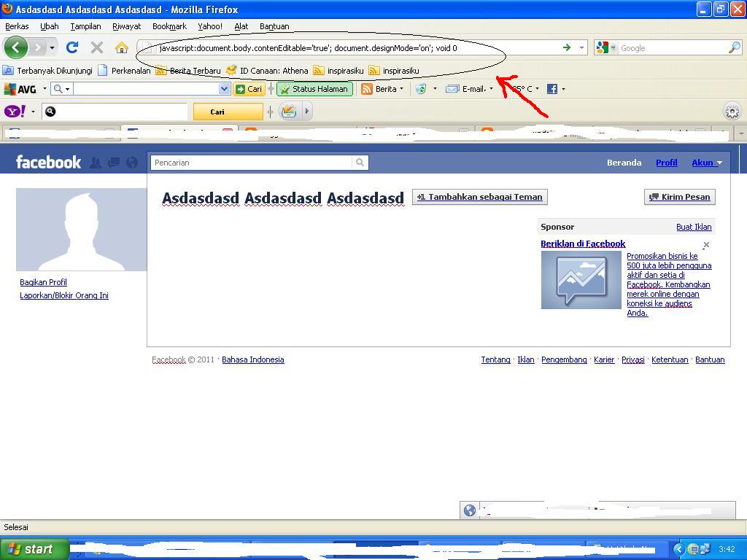The image size is (747, 560).
Task: Close the Beriklan di Facebook ad
Action: click(706, 245)
